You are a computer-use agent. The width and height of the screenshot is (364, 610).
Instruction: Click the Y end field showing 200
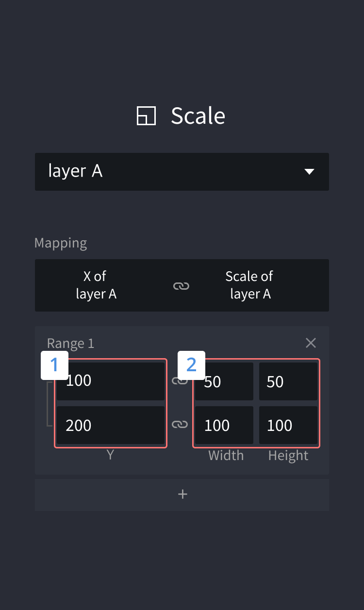tap(111, 425)
